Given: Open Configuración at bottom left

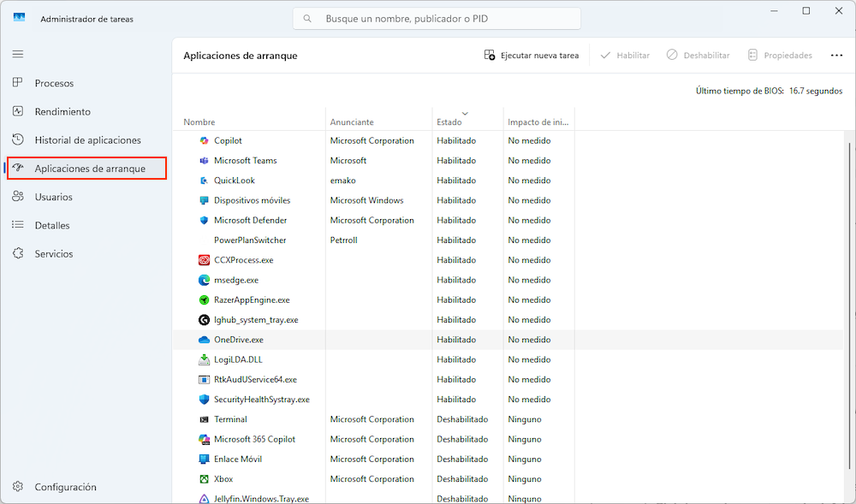Looking at the screenshot, I should coord(18,486).
